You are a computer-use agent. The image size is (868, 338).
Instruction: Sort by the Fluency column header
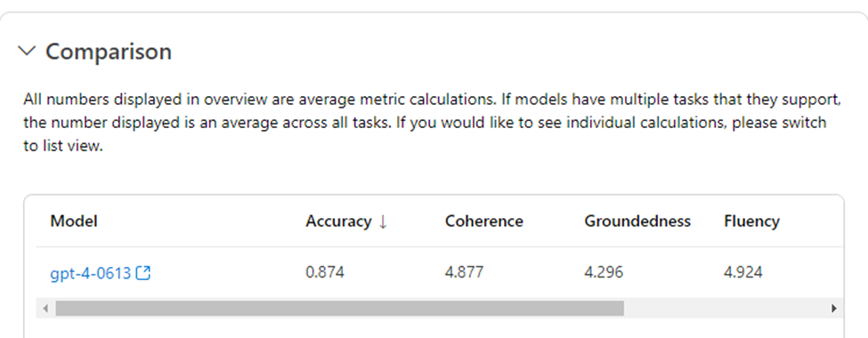tap(751, 221)
